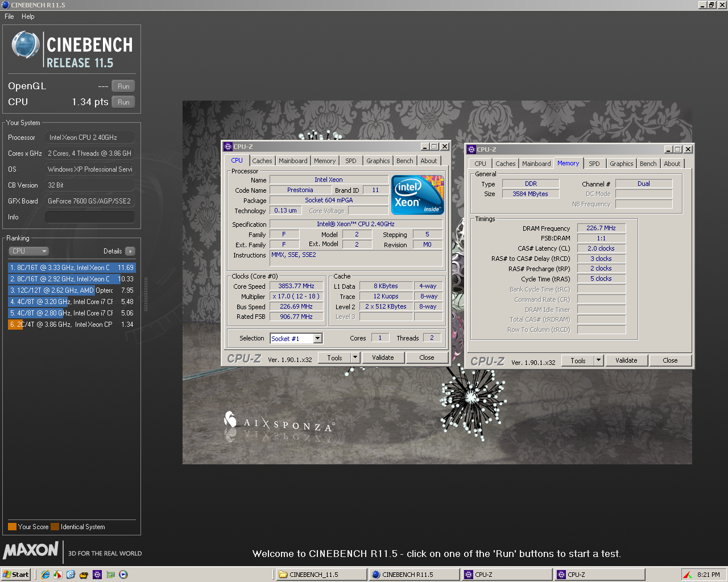Viewport: 728px width, 582px height.
Task: Run the OpenGL benchmark
Action: 123,86
